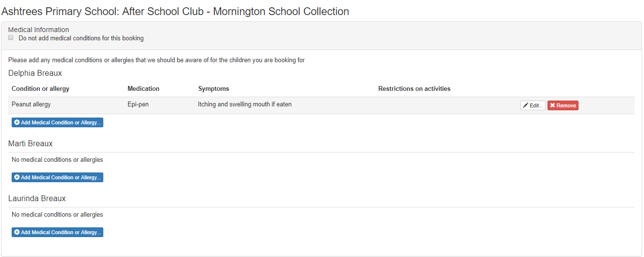Click the pencil icon on the Edit button
Screen dimensions: 644x257
point(526,105)
